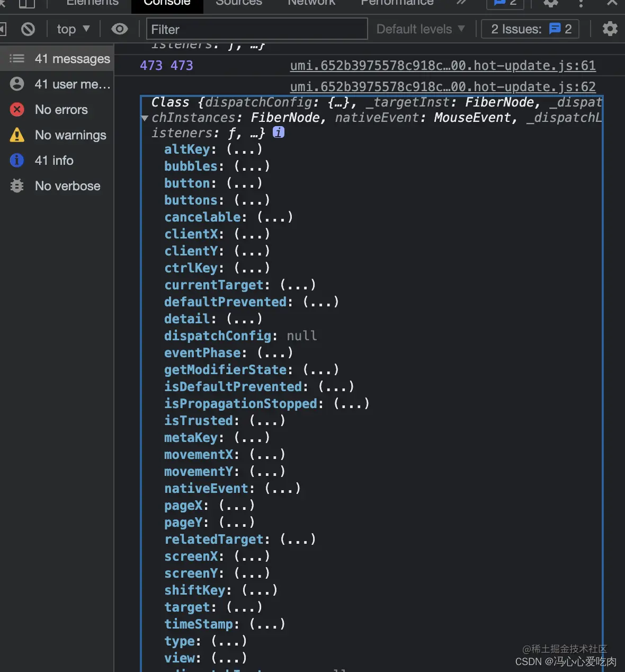Evaluate the view getter (...)
Viewport: 625px width, 672px height.
pos(229,658)
